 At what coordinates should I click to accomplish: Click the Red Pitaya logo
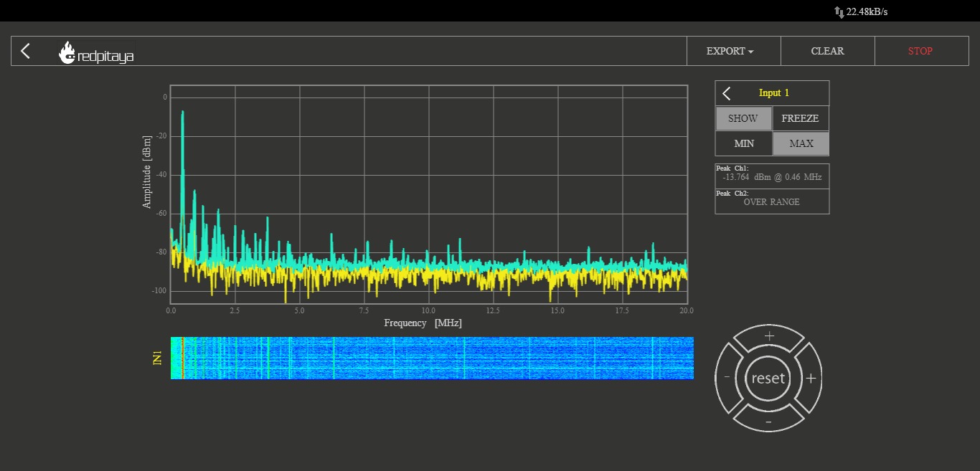point(96,53)
